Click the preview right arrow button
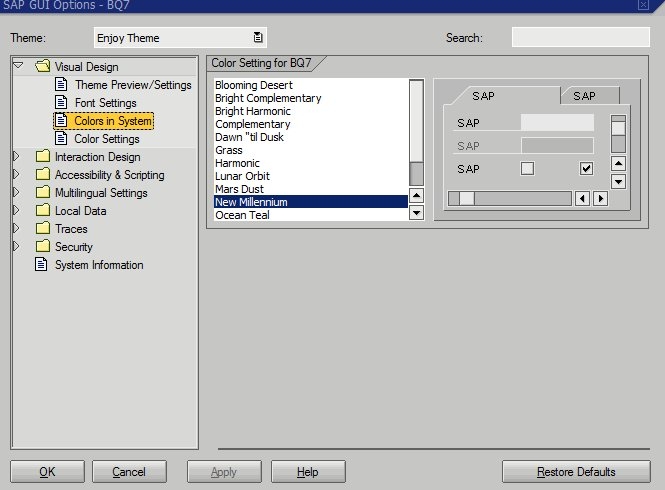 [x=601, y=198]
